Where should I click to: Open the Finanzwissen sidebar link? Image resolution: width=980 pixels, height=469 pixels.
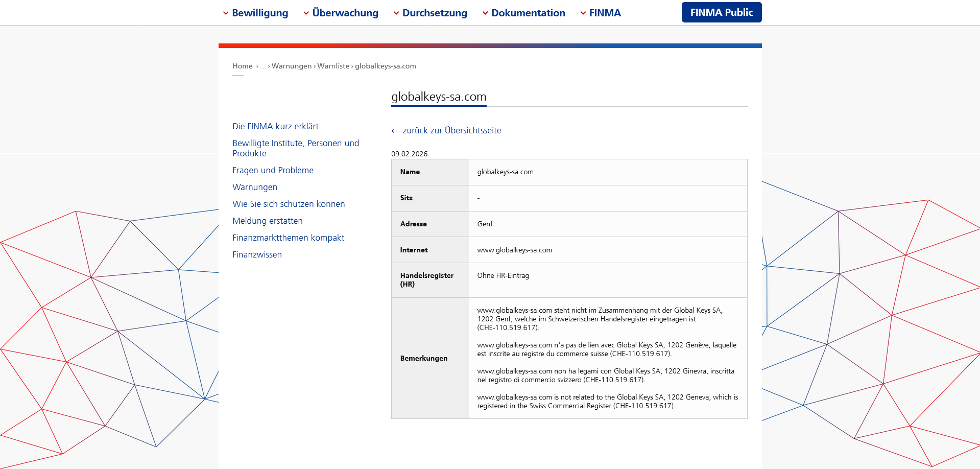pyautogui.click(x=257, y=254)
